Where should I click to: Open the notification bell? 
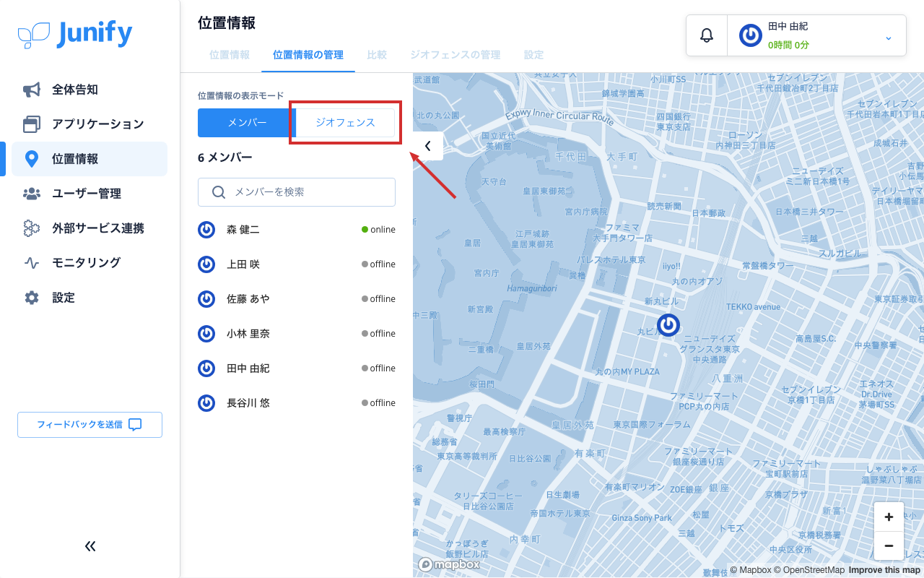pos(707,35)
